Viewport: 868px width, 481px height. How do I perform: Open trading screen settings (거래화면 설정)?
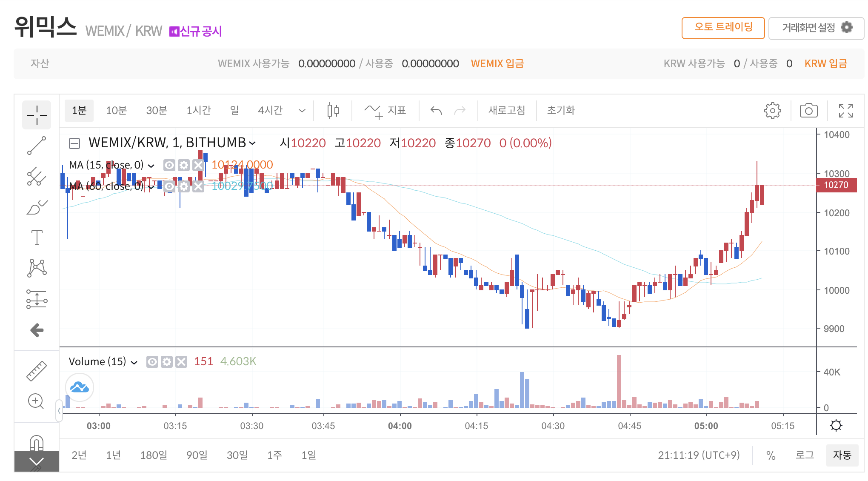[x=816, y=28]
